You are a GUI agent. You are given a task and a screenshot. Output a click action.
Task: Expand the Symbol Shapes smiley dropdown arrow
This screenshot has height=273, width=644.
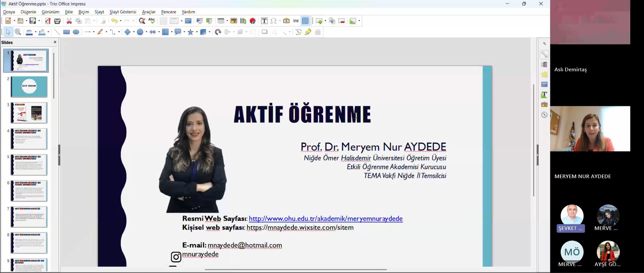point(146,32)
